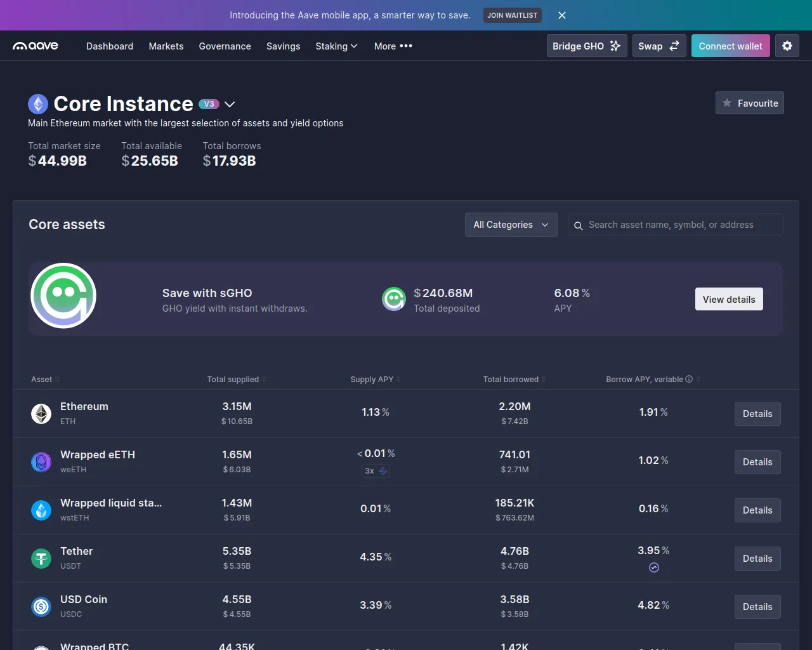Open Details for Wrapped eETH
This screenshot has width=812, height=650.
[757, 462]
